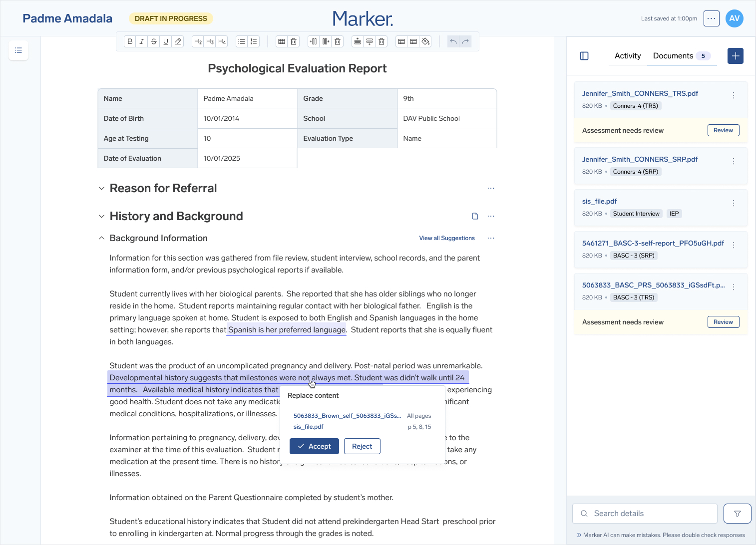Open the header more-options ellipsis menu
Screen dimensions: 756x545
pyautogui.click(x=712, y=18)
